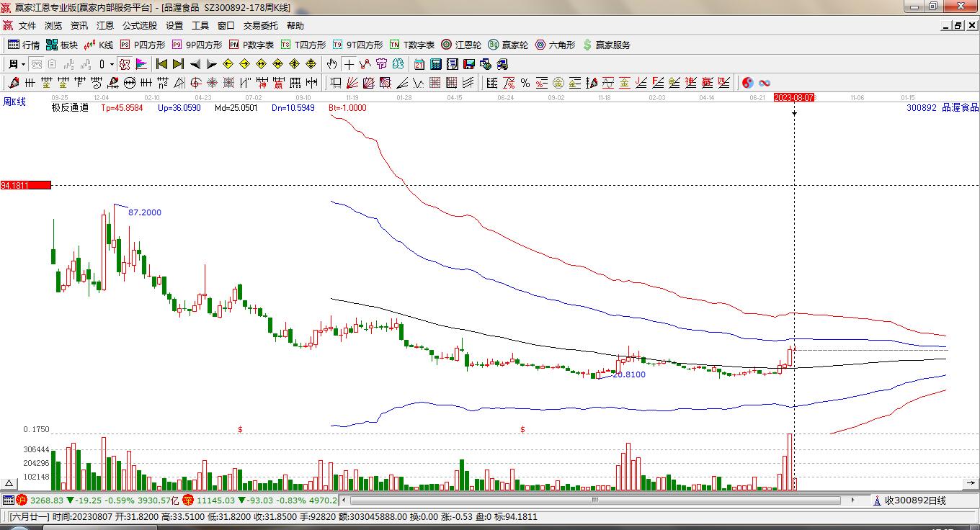The image size is (980, 530).
Task: Click the scrollbar left arrow
Action: tap(344, 500)
